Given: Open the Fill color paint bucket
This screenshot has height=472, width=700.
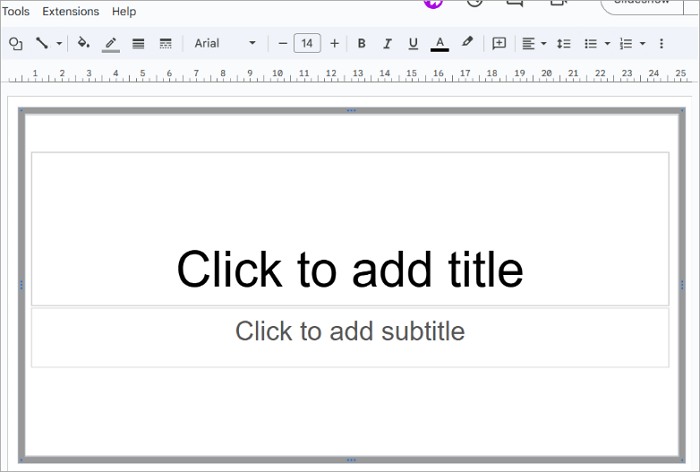Looking at the screenshot, I should (83, 43).
